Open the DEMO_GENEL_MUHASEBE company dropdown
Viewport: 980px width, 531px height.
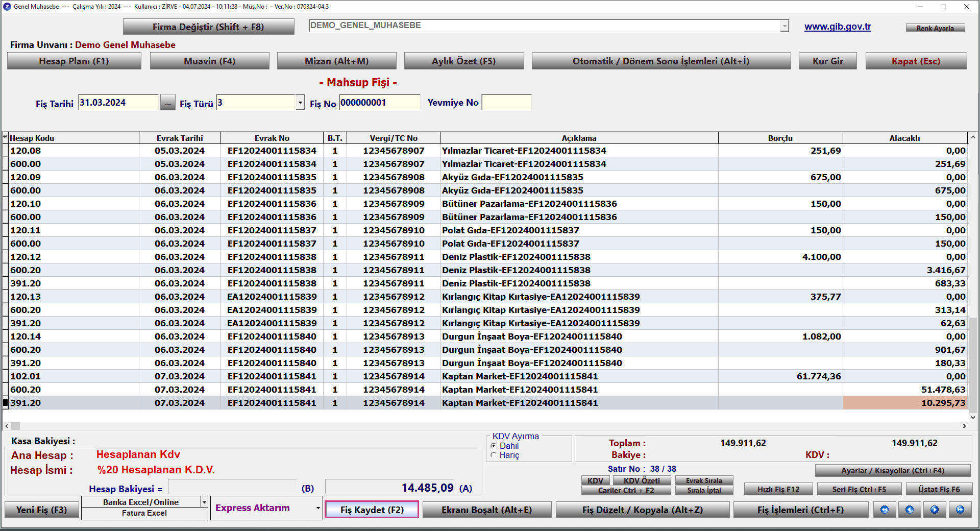785,26
